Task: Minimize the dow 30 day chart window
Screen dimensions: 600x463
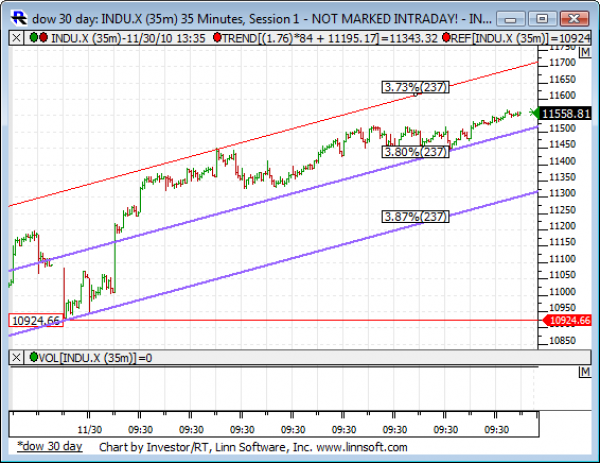Action: (x=511, y=18)
